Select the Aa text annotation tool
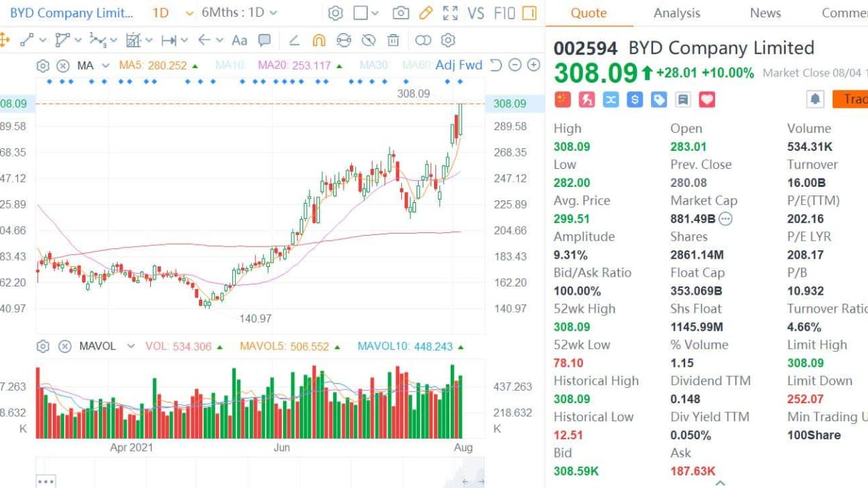The image size is (868, 488). 239,40
